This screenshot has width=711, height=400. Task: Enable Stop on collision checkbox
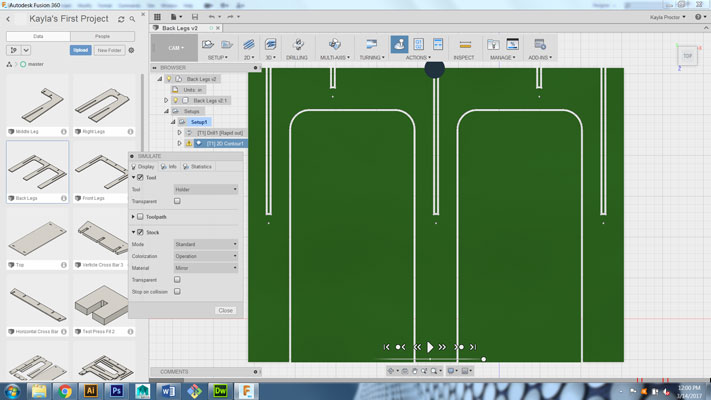[x=177, y=292]
